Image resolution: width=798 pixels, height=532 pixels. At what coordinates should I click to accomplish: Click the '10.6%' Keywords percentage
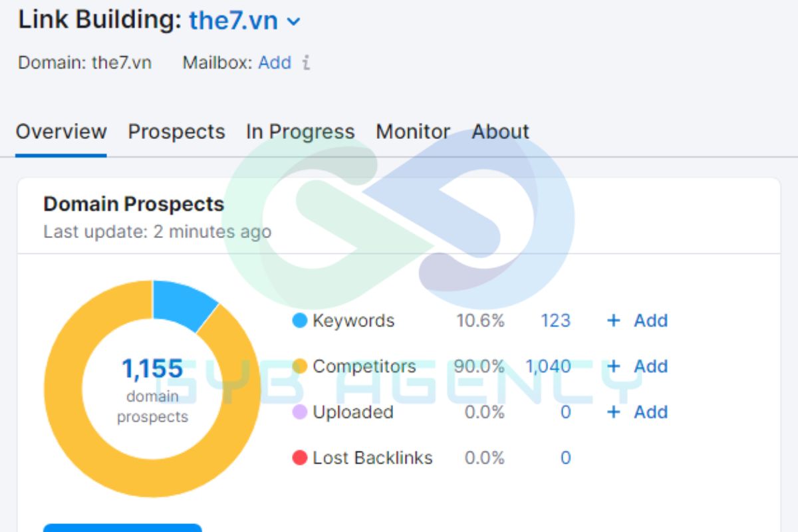pyautogui.click(x=480, y=321)
